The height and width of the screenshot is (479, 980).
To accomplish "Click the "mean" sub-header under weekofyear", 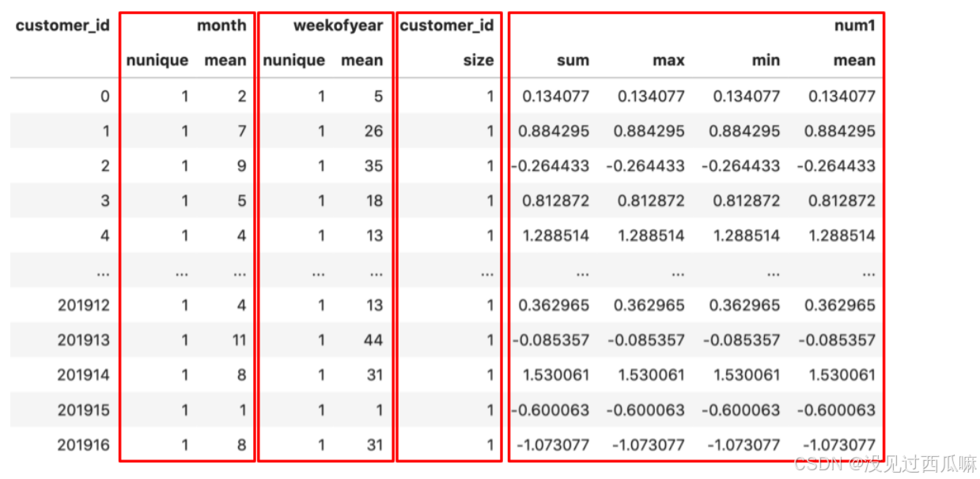I will (x=361, y=60).
